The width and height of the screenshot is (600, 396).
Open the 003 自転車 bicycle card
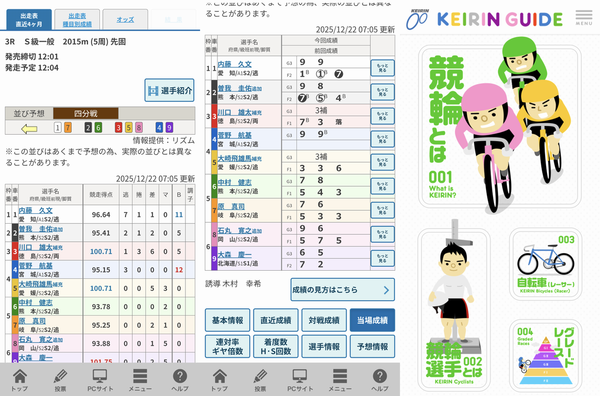[x=546, y=264]
